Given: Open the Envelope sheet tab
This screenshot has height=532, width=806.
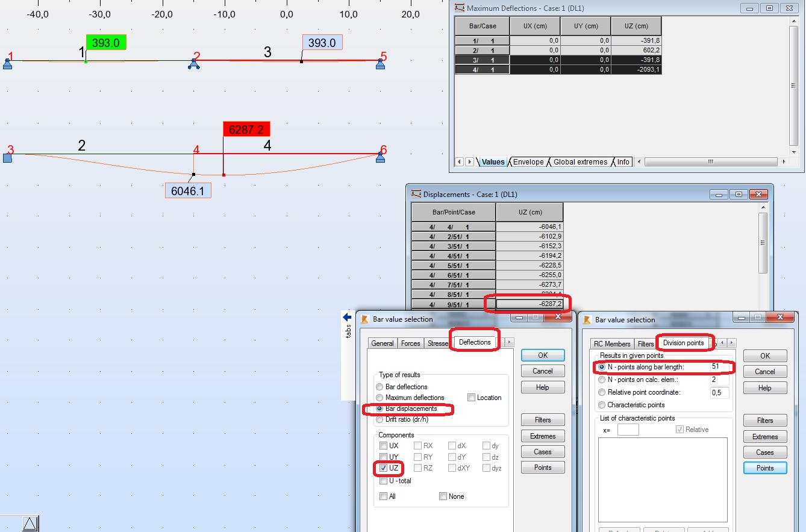Looking at the screenshot, I should click(528, 161).
